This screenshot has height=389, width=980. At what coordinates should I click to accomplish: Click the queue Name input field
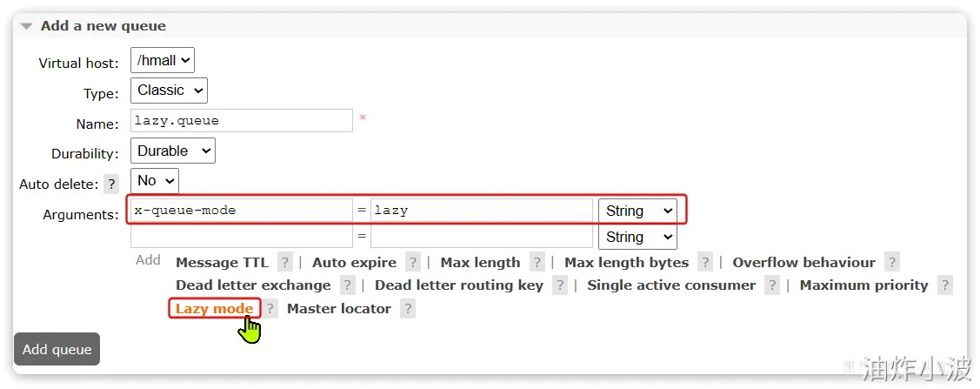coord(241,121)
